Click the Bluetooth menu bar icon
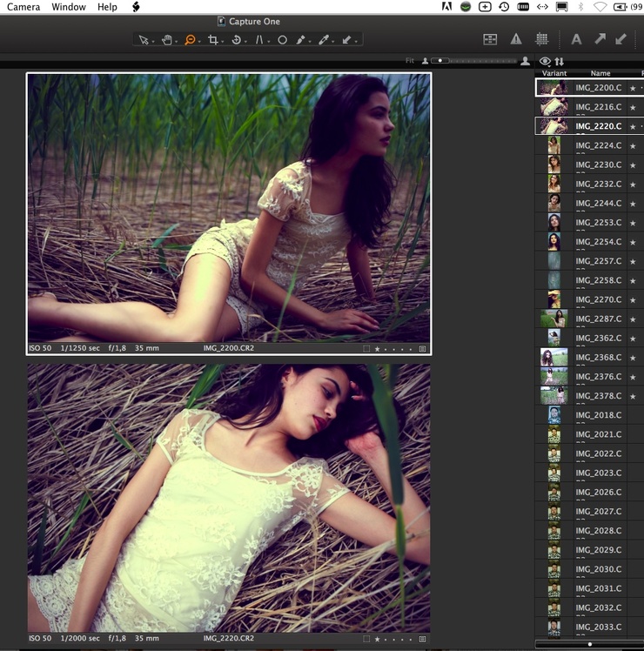Screen dimensions: 644x651 tap(580, 7)
